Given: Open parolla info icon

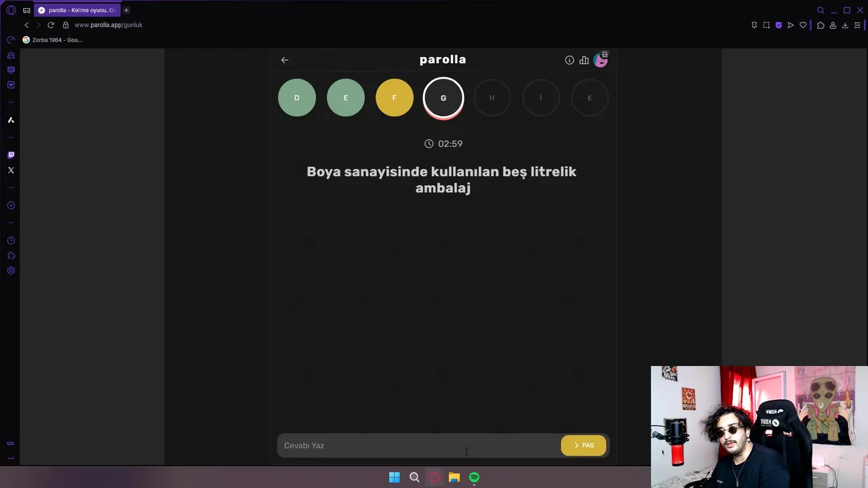Looking at the screenshot, I should pyautogui.click(x=570, y=60).
